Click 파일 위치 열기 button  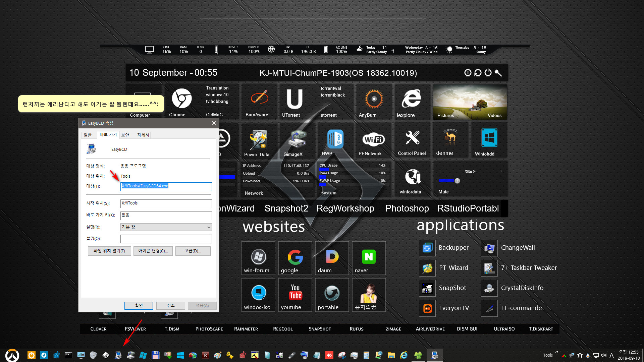tap(109, 251)
